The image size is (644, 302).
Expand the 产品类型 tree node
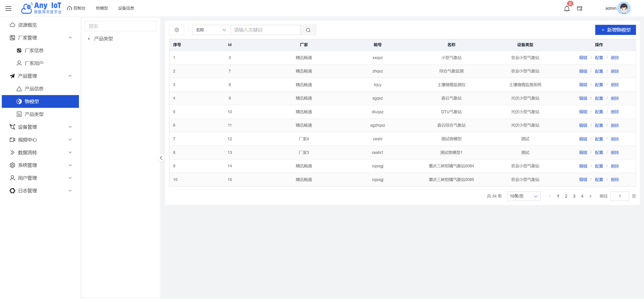click(x=89, y=39)
